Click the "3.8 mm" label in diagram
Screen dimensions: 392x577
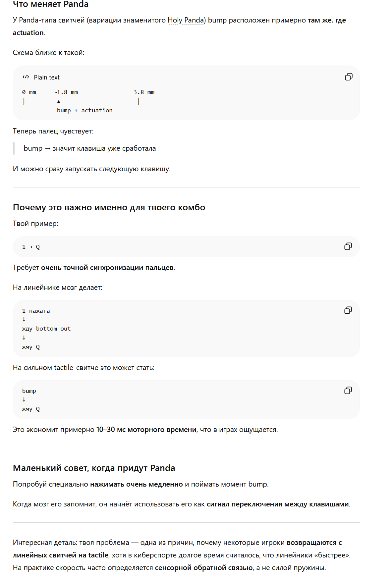tap(144, 92)
